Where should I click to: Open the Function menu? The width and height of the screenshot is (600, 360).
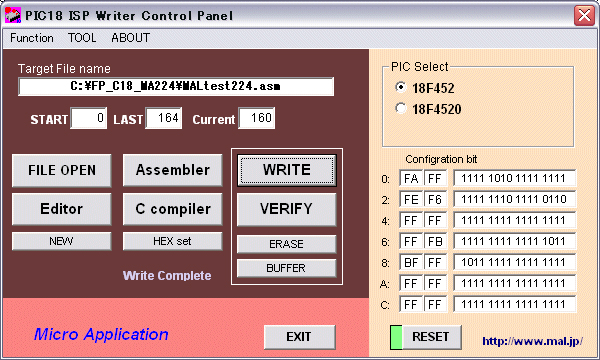[x=32, y=38]
